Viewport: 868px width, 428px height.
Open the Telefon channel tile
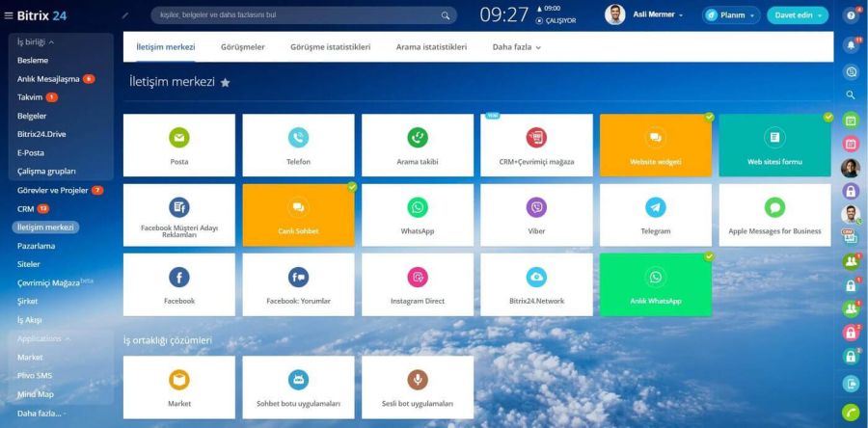[x=298, y=146]
